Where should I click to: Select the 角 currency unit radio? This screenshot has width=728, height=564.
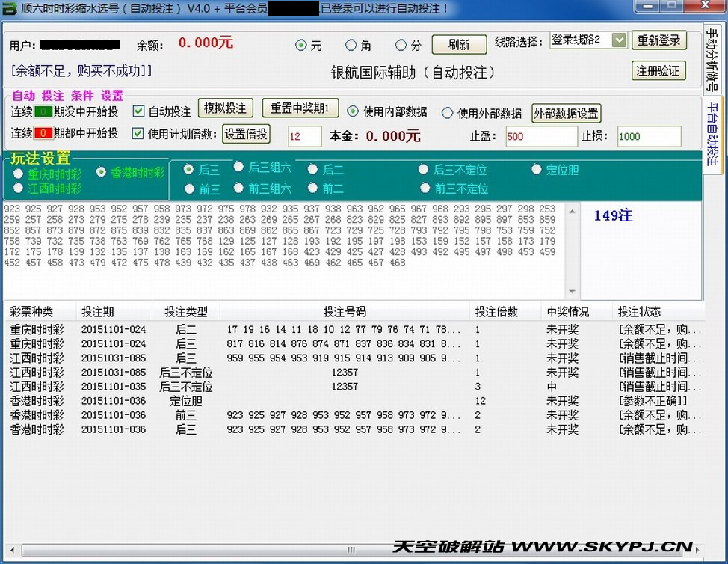(351, 46)
